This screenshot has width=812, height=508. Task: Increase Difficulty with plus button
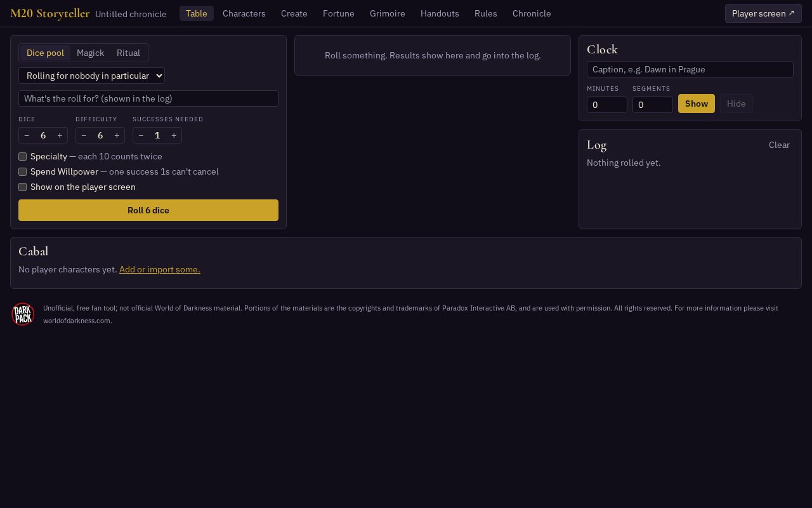click(x=117, y=135)
